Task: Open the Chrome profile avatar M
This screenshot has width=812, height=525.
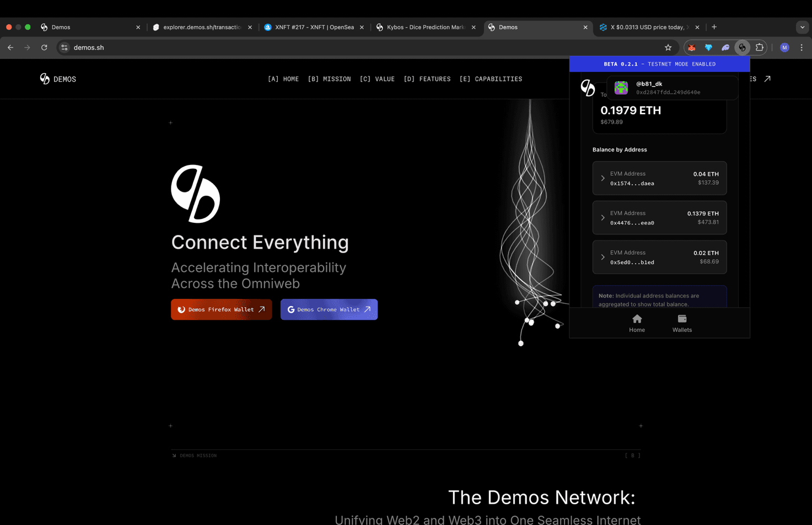Action: click(784, 47)
